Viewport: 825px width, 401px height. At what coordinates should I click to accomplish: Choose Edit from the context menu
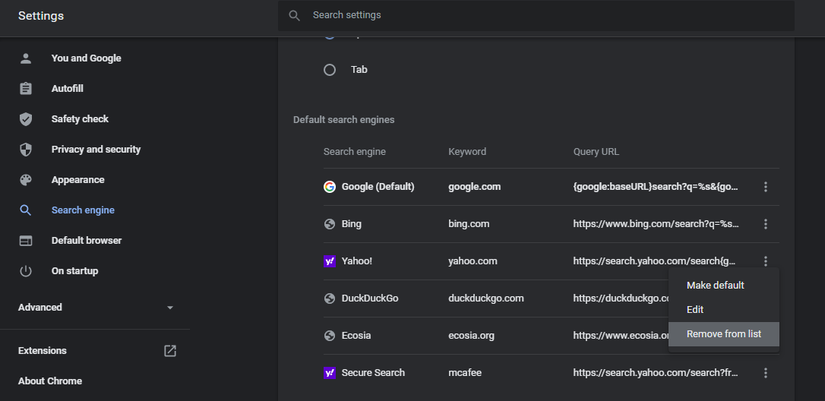pyautogui.click(x=695, y=310)
